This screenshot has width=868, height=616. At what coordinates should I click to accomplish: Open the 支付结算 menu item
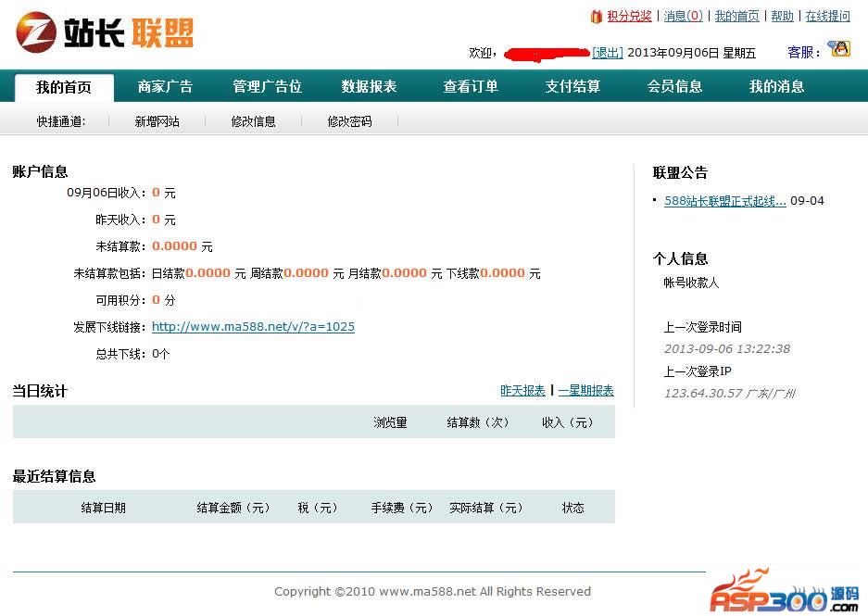coord(572,86)
